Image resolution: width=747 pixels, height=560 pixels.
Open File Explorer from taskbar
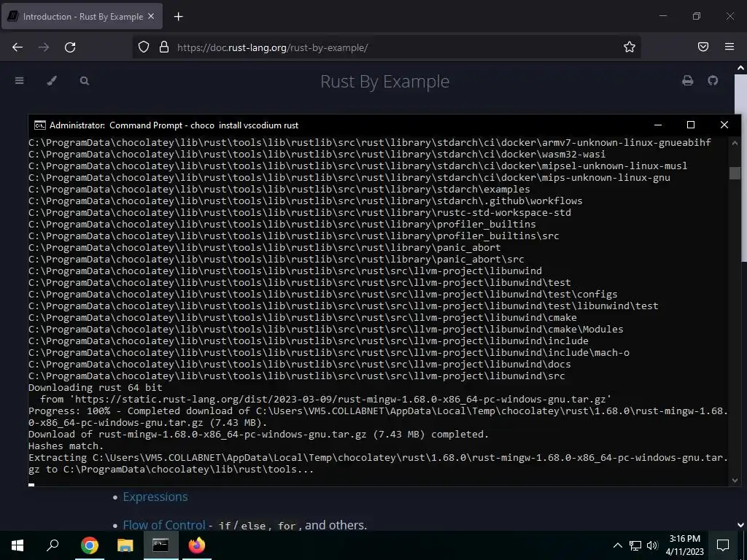click(125, 545)
